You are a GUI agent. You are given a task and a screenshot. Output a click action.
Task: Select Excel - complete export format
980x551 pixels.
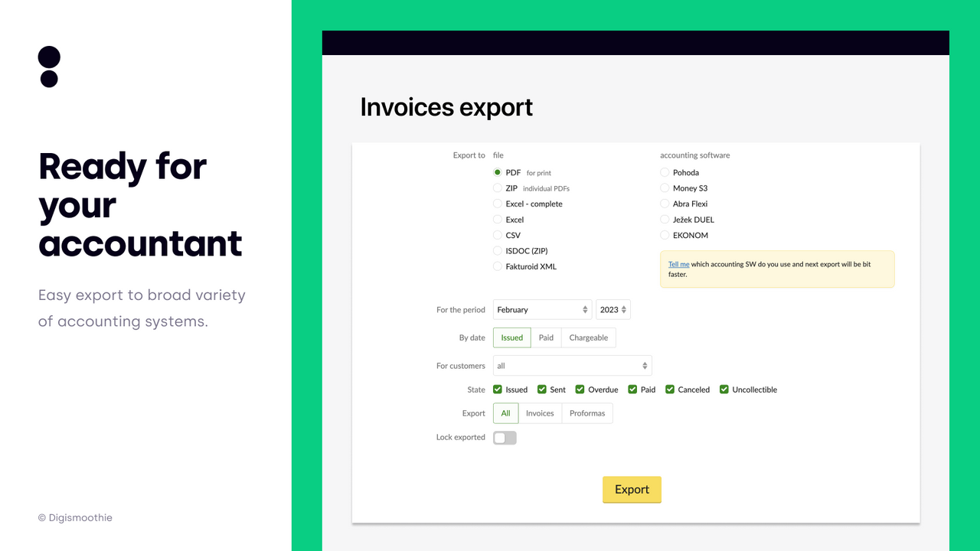point(497,204)
